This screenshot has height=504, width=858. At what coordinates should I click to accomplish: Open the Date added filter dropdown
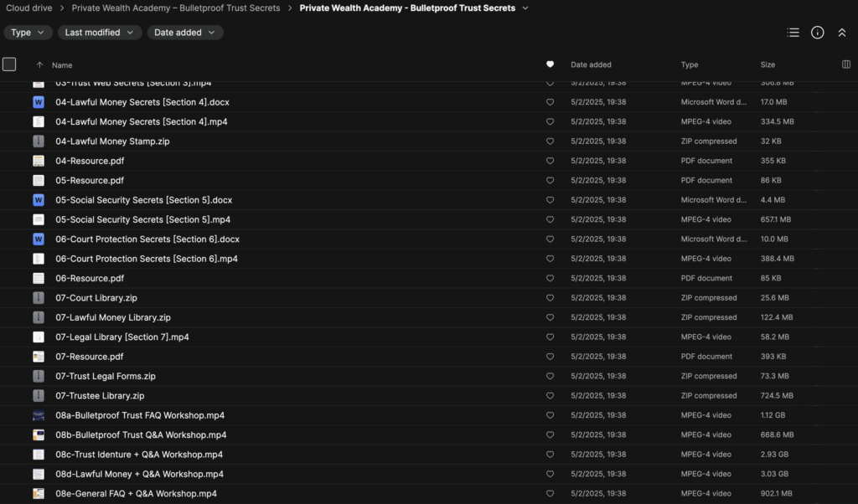(x=184, y=33)
